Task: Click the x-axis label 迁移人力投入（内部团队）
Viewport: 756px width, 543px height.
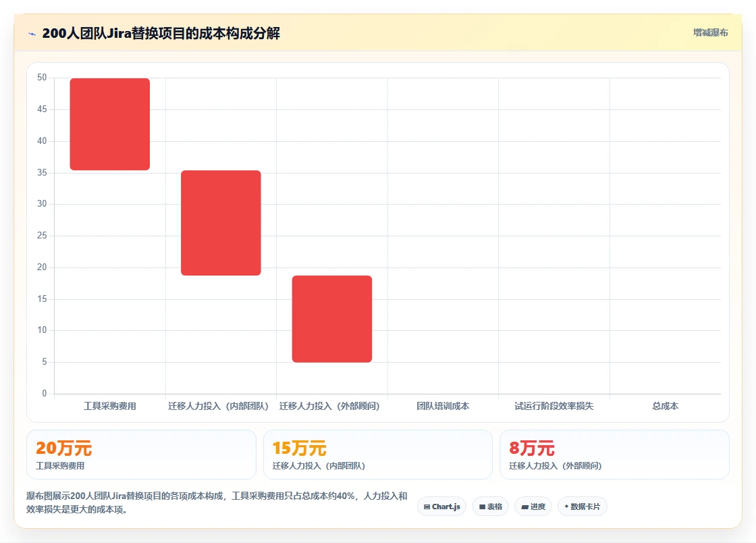Action: (x=218, y=406)
